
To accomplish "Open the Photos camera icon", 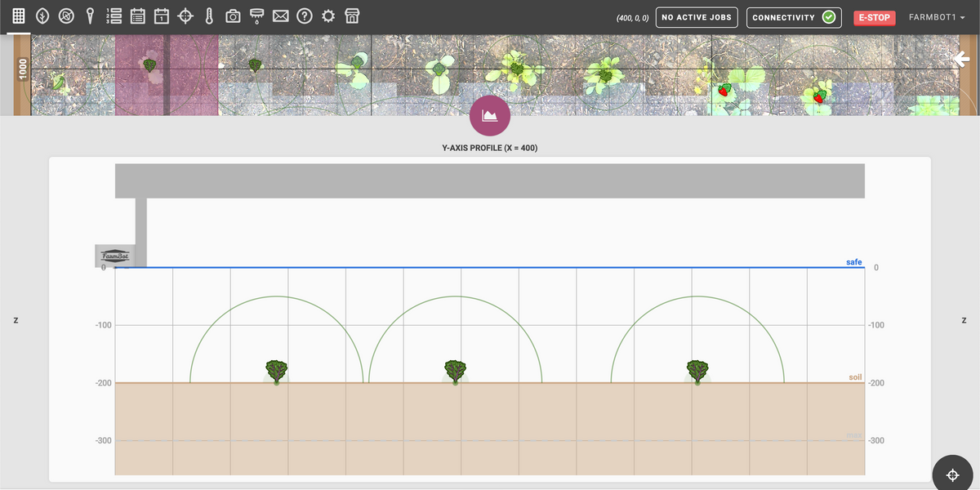I will click(x=232, y=15).
